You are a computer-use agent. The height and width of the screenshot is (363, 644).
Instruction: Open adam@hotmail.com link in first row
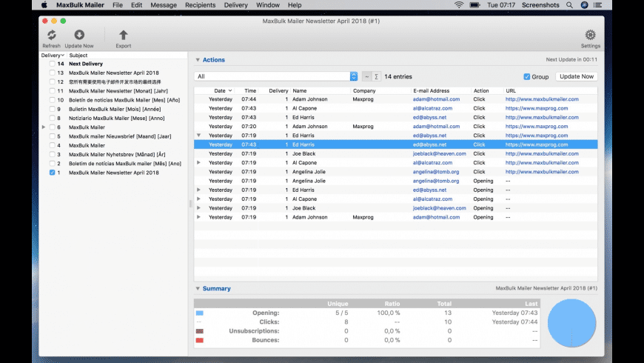pos(436,99)
